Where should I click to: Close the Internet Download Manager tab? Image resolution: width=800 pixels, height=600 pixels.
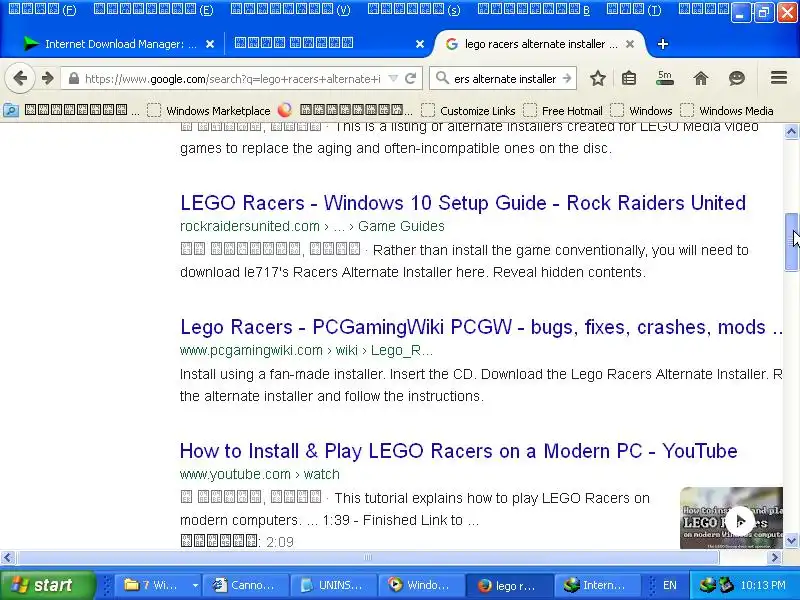210,44
